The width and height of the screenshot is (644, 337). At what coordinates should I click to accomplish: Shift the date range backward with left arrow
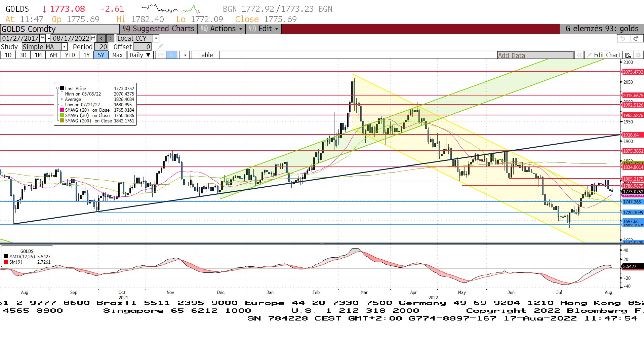pos(101,38)
